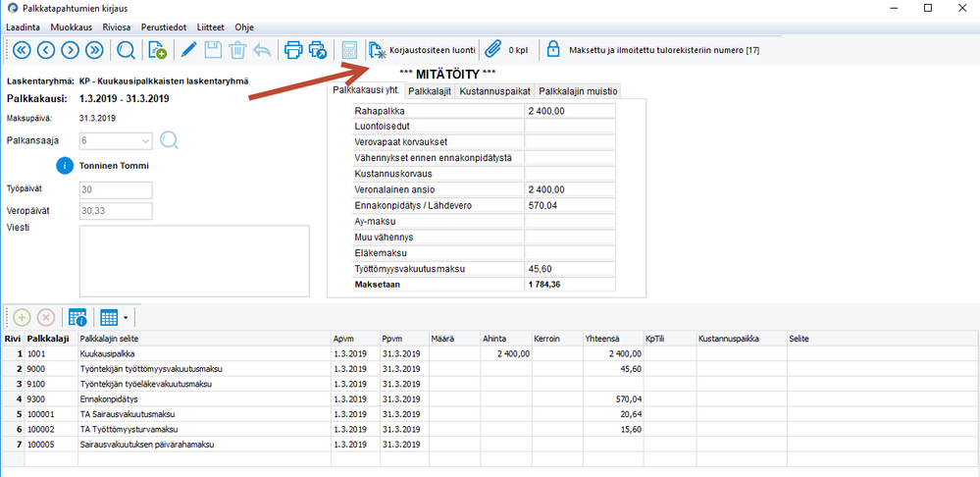Open the Palkansaaja dropdown
The height and width of the screenshot is (477, 980).
[146, 140]
